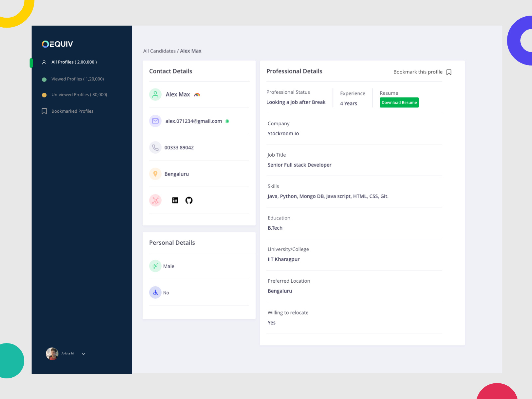
Task: Click the accessibility icon in Personal Details
Action: pos(155,292)
